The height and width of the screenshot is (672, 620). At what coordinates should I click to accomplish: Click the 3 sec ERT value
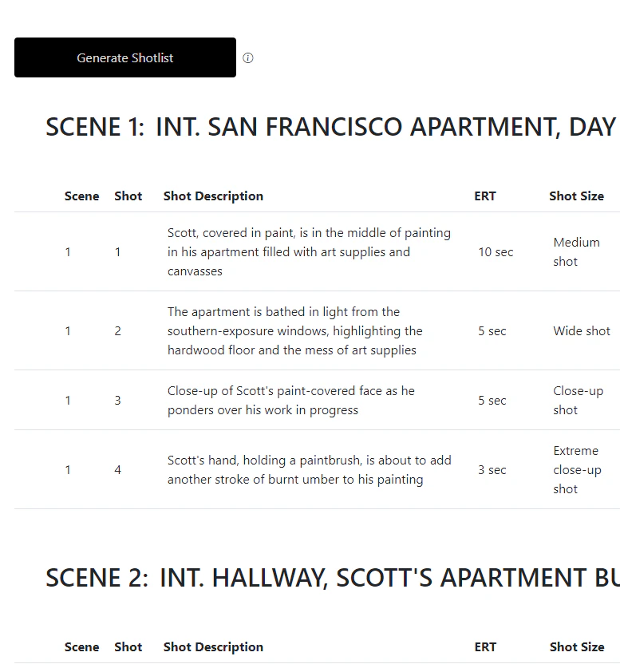click(x=492, y=470)
